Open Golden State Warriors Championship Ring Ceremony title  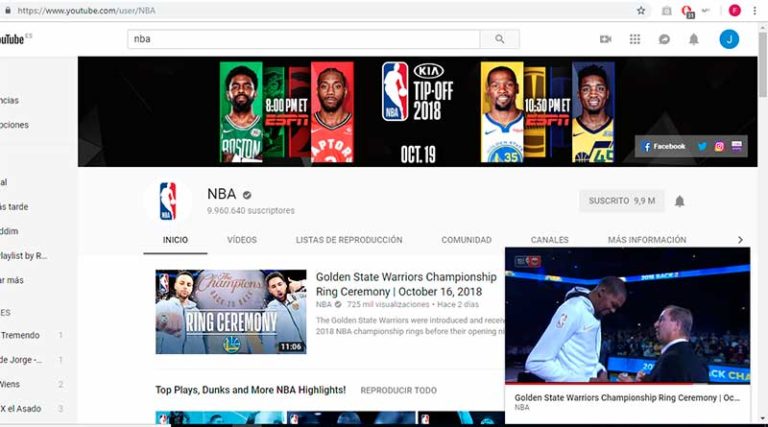pyautogui.click(x=406, y=284)
